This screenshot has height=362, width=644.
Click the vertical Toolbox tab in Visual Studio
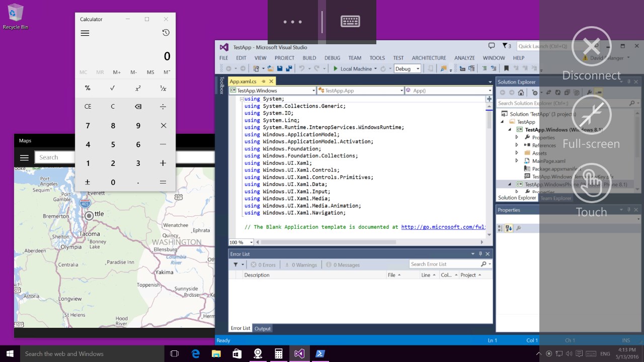coord(221,85)
